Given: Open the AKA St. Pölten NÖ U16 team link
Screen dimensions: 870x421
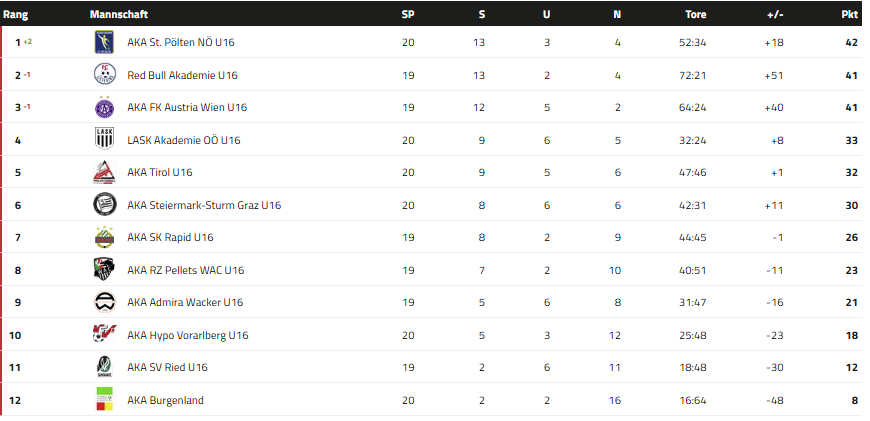Looking at the screenshot, I should coord(180,43).
